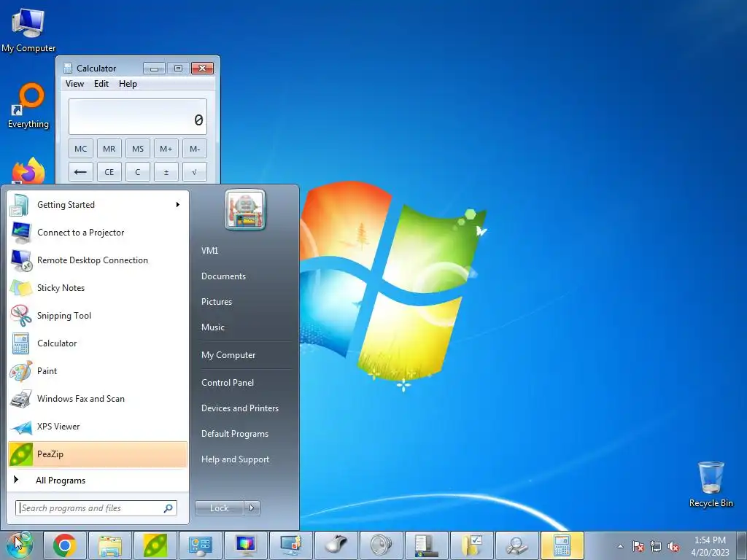Open the Snipping Tool
Viewport: 747px width, 560px height.
pos(98,316)
